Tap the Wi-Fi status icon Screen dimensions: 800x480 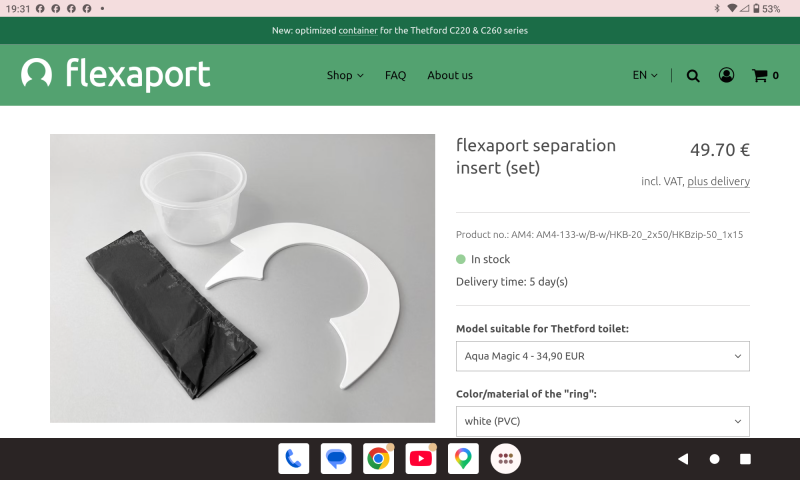tap(732, 9)
